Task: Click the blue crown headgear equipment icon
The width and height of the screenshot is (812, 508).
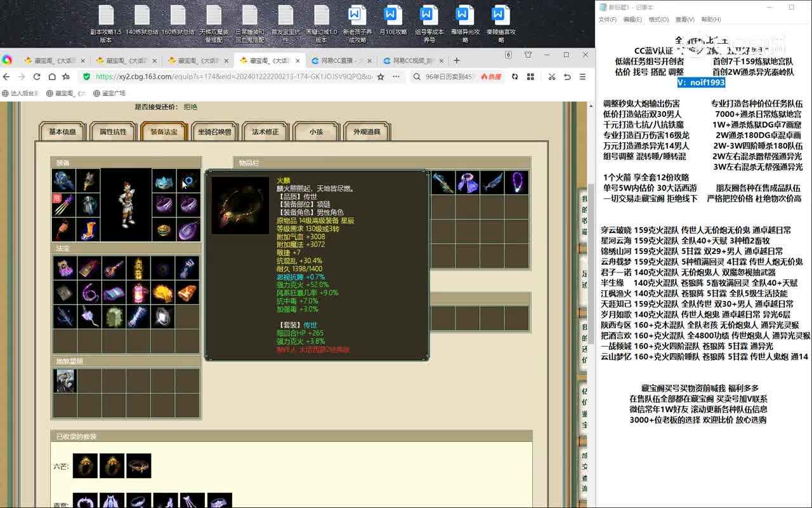Action: point(164,181)
